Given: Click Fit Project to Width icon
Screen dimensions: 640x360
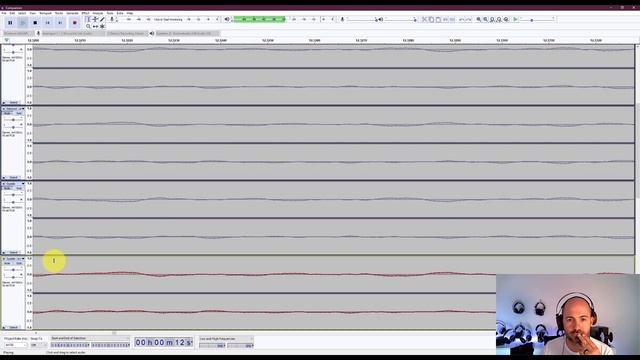Looking at the screenshot, I should [x=499, y=19].
